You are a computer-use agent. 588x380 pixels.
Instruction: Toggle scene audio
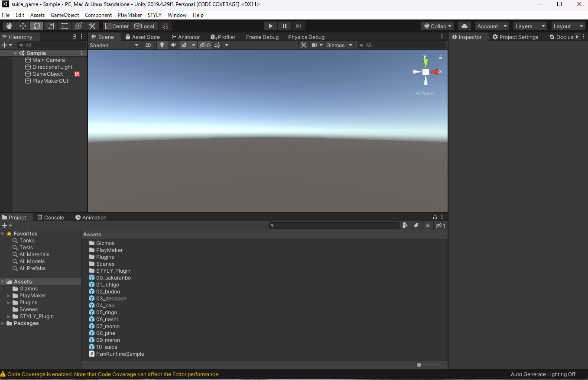coord(173,45)
